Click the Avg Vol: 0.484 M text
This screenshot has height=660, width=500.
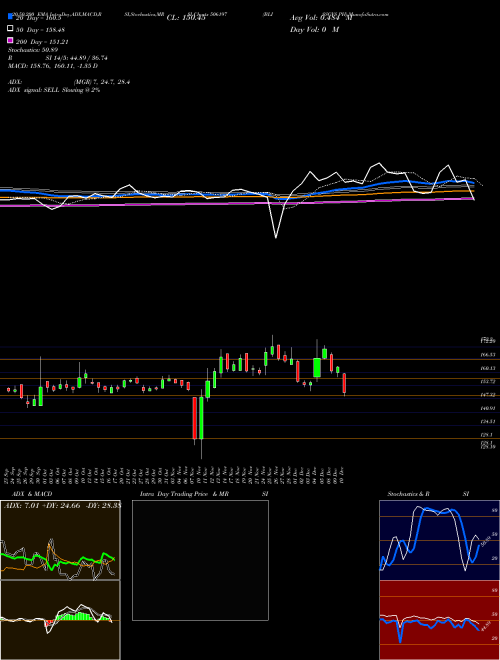(x=321, y=18)
